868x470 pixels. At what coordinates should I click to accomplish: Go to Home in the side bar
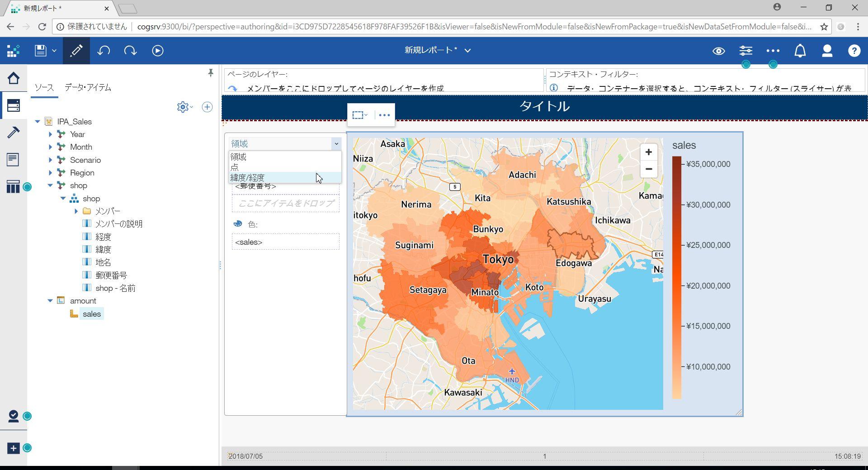coord(14,78)
